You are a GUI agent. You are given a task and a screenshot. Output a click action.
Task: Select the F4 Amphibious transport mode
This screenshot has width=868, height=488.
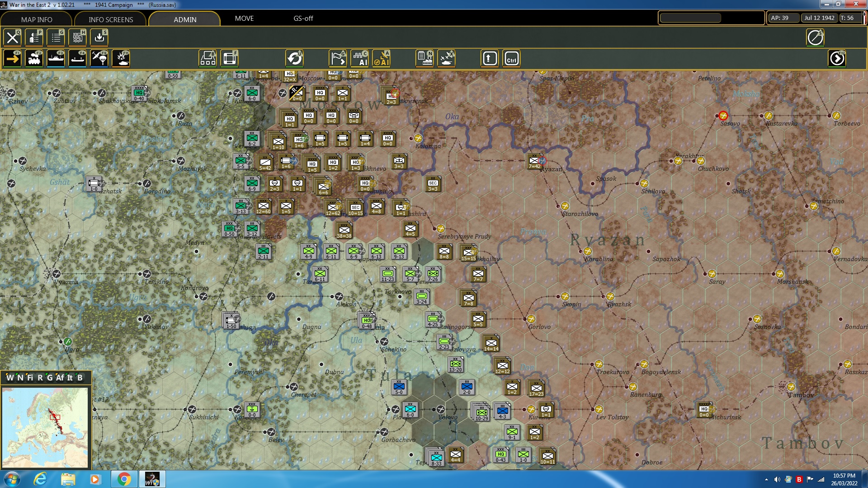78,59
